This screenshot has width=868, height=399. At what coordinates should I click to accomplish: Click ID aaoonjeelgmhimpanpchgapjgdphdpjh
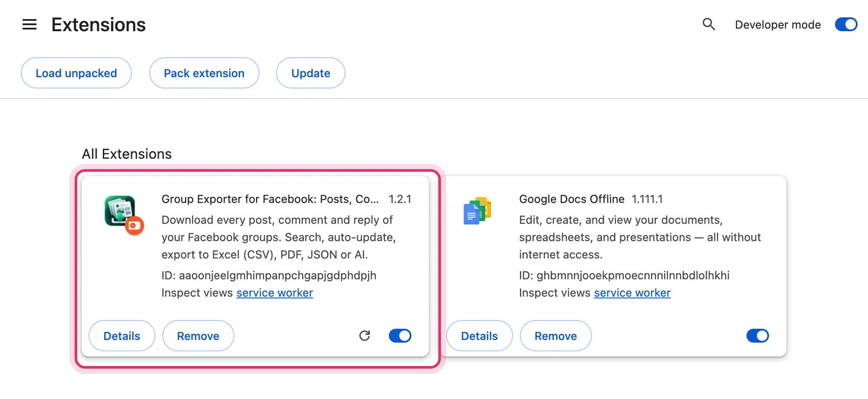tap(269, 275)
